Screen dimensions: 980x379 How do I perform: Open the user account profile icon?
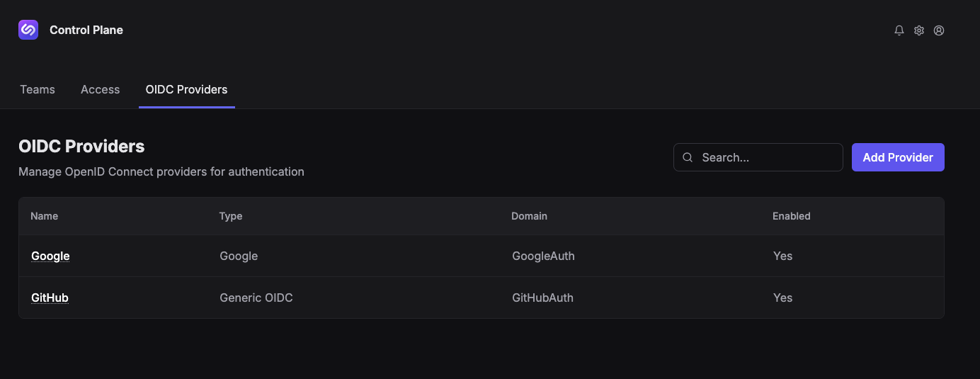coord(939,30)
